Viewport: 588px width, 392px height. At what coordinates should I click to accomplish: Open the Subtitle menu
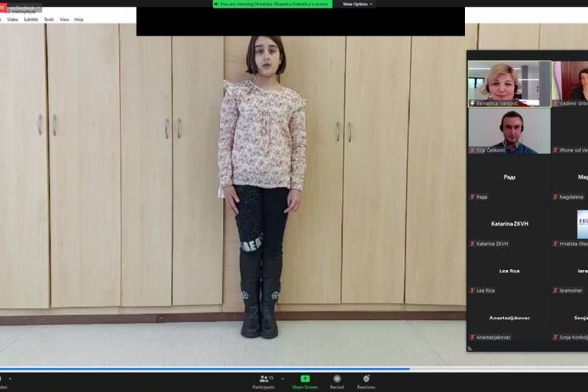coord(31,19)
